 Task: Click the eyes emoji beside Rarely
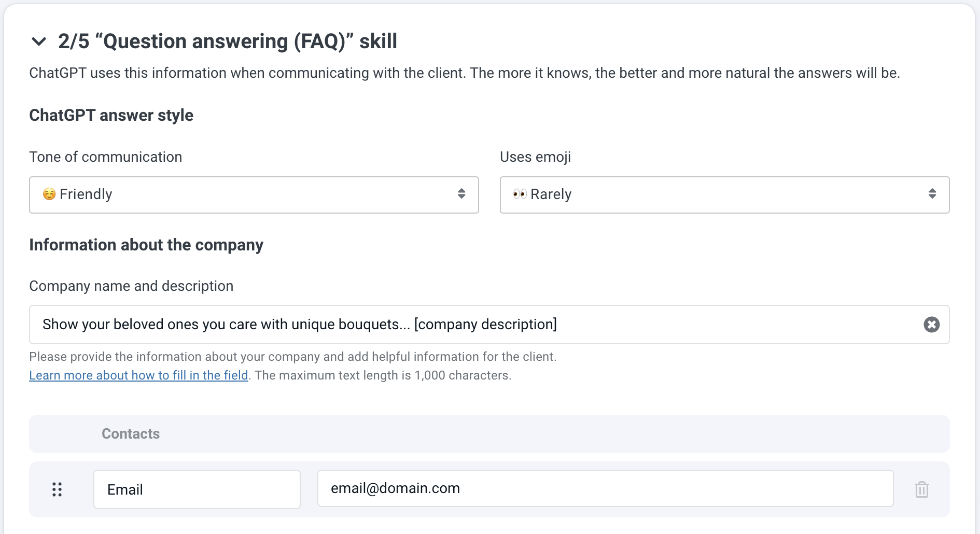520,194
